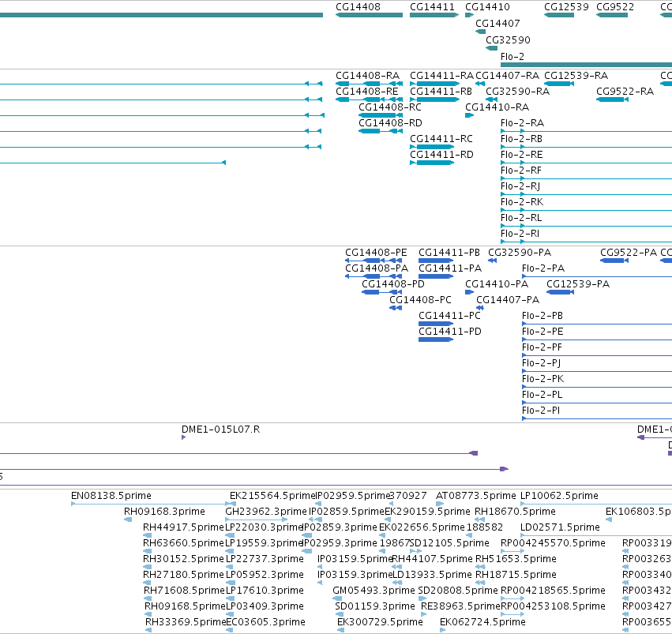Click the SD12105.5prime EST label
This screenshot has height=634, width=672.
[449, 544]
